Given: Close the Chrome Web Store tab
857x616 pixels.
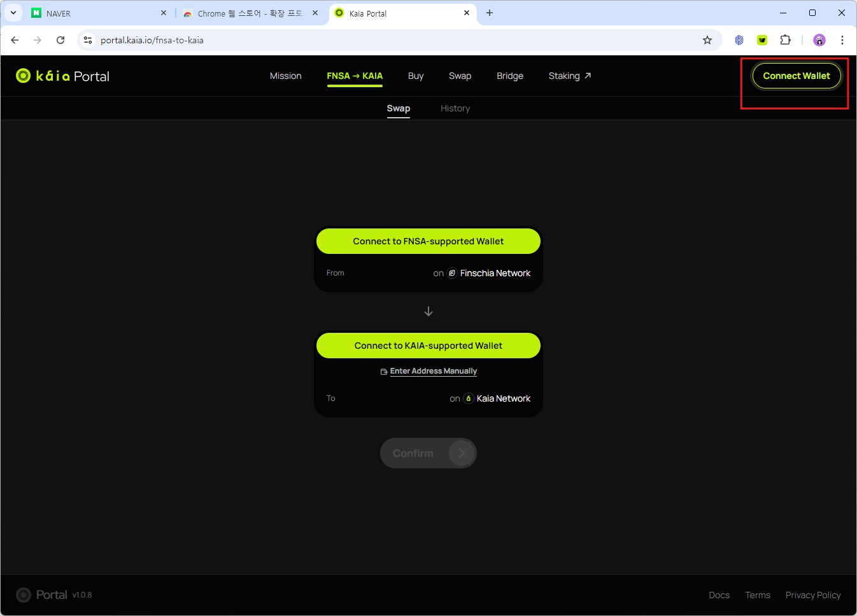Looking at the screenshot, I should pos(315,13).
